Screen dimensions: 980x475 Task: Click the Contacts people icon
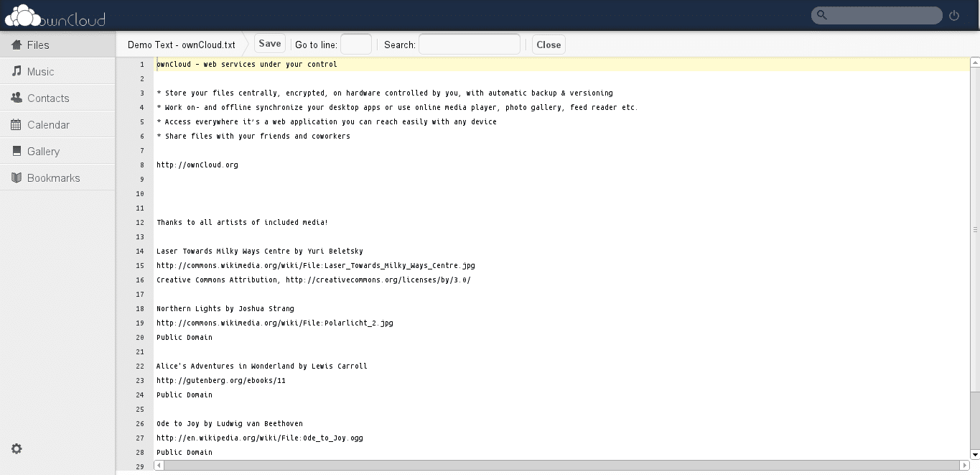pos(17,98)
